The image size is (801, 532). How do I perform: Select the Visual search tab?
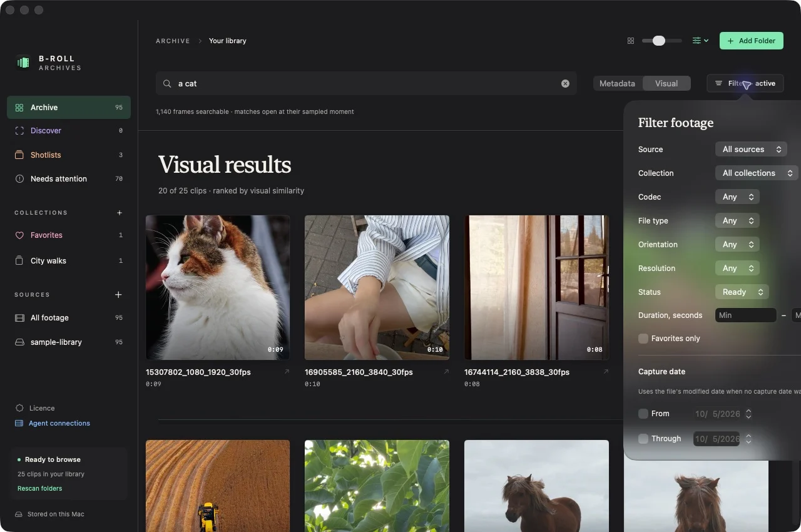tap(666, 83)
